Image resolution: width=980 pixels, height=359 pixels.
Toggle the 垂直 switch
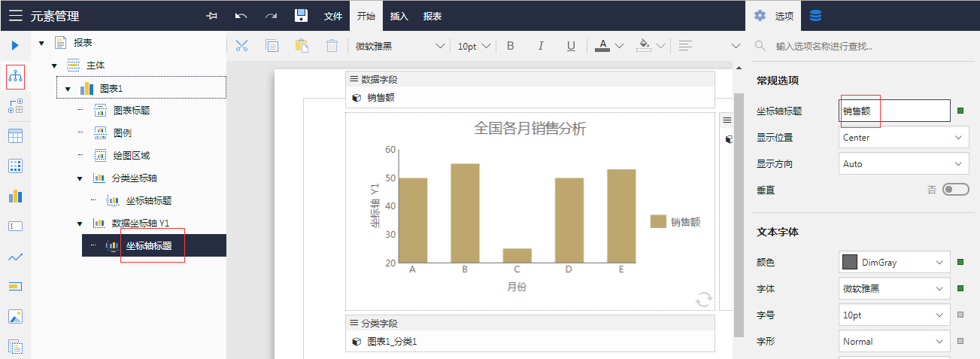955,190
